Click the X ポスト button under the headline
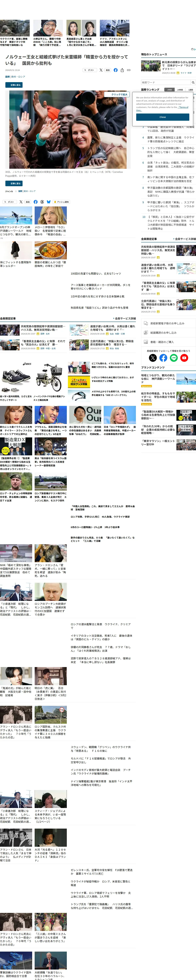Viewport: 196px width, 980px height. coord(90,70)
